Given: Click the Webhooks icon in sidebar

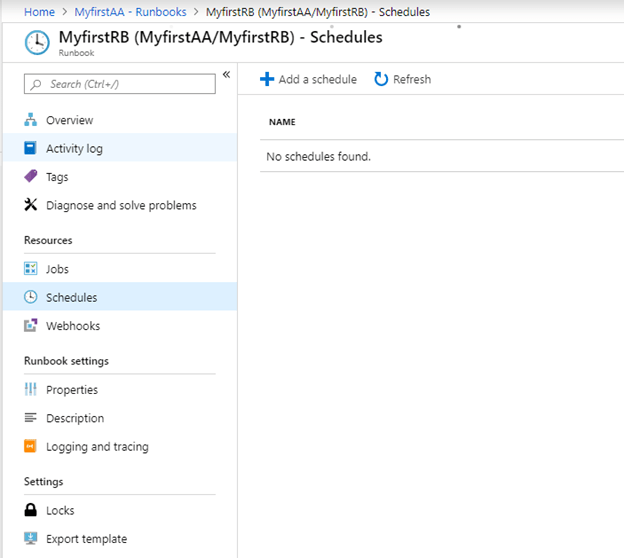Looking at the screenshot, I should (30, 326).
